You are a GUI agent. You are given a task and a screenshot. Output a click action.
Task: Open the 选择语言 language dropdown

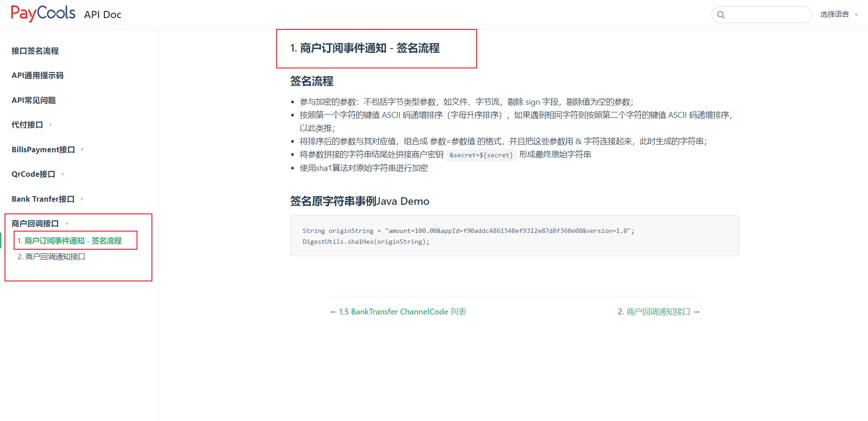tap(834, 15)
